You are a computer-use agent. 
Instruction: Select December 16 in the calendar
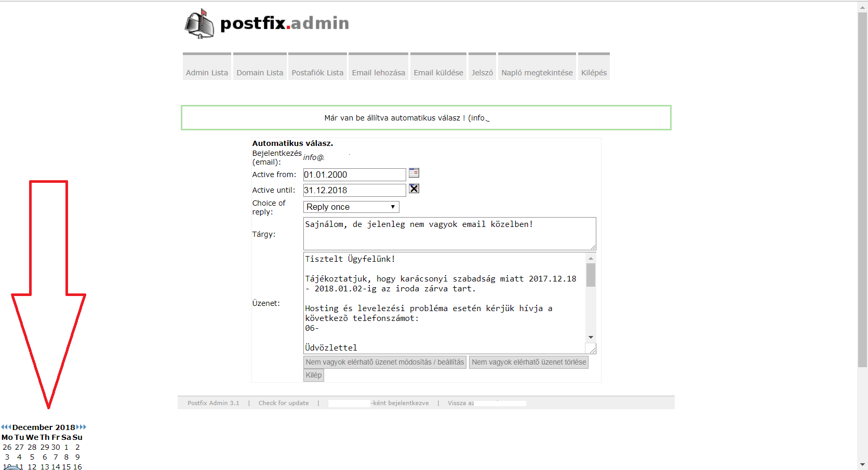click(77, 466)
